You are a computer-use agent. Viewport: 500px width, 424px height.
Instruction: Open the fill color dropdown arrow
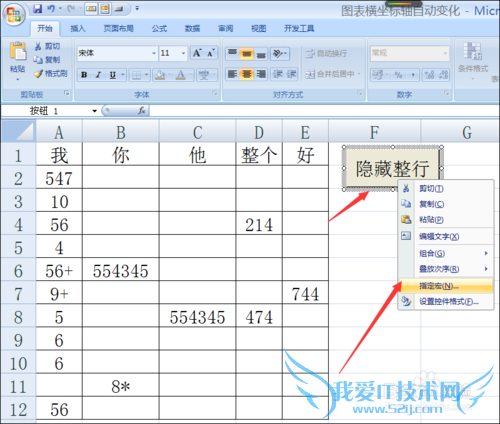pos(170,75)
